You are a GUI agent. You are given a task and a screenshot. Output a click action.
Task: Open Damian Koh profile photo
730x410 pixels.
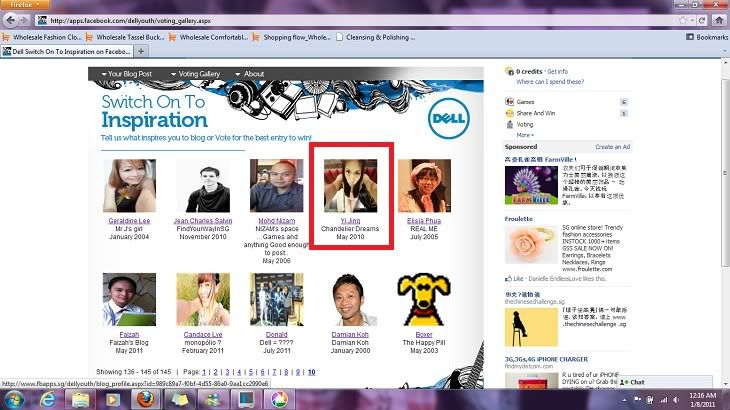coord(351,299)
